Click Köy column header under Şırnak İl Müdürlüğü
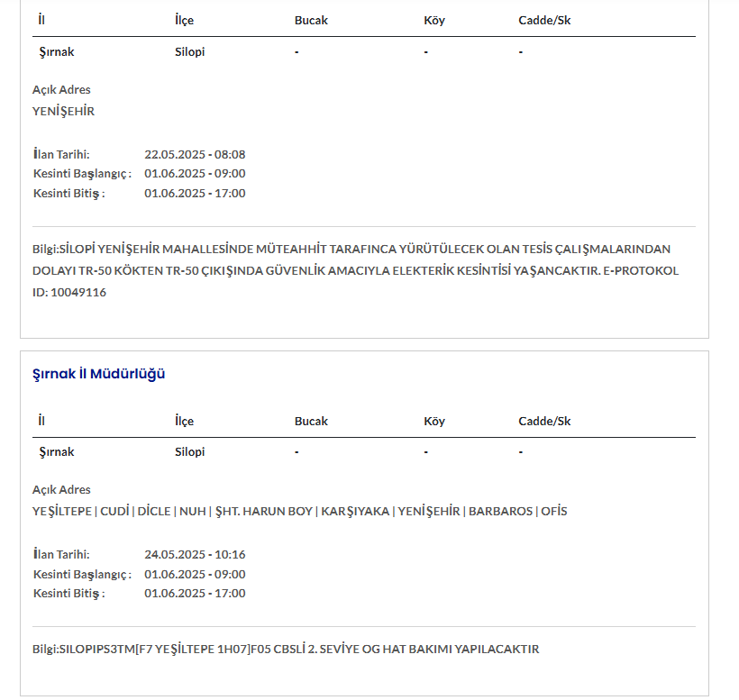 (434, 421)
